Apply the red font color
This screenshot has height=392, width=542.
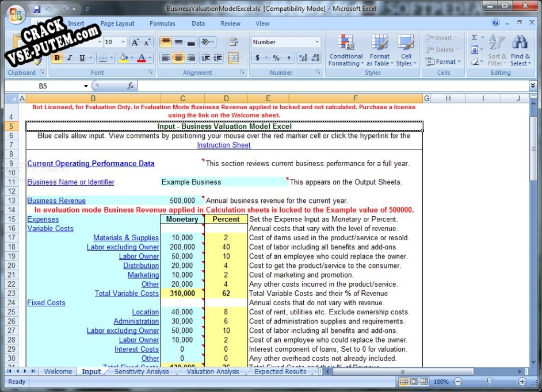(142, 57)
